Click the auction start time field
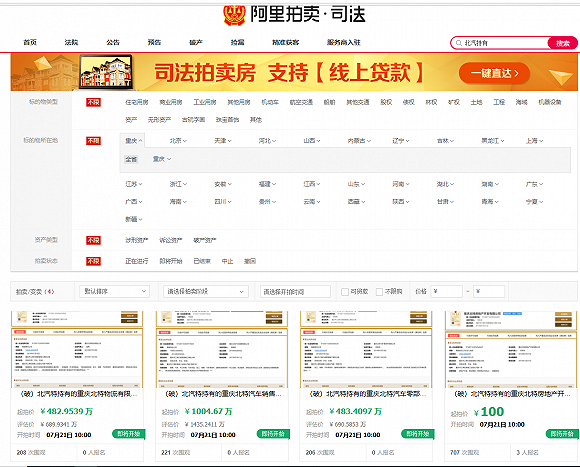The image size is (580, 467). (295, 291)
